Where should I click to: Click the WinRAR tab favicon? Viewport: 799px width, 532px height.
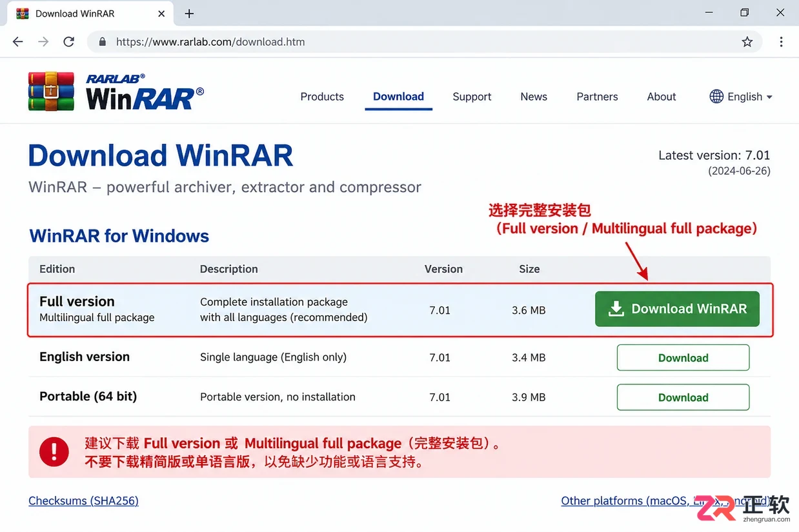pos(22,14)
